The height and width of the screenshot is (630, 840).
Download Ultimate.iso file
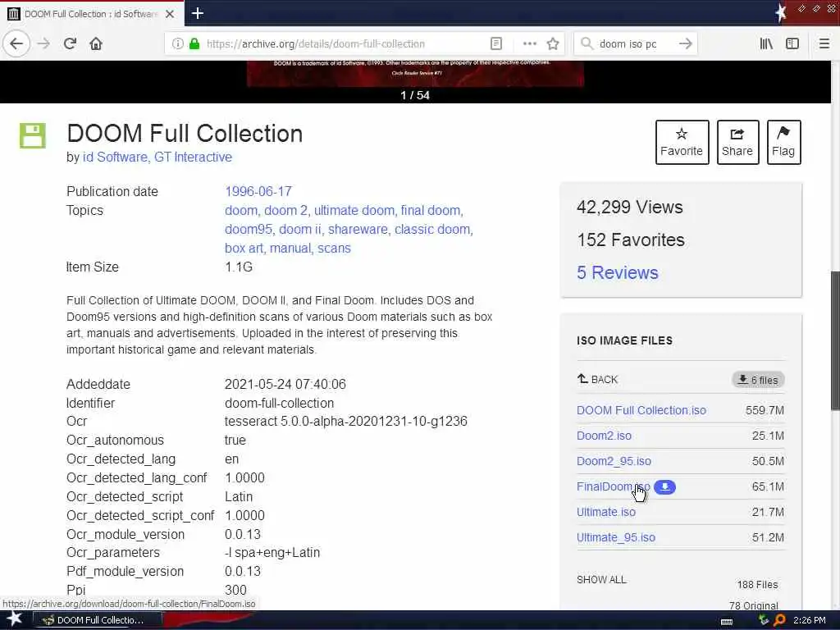tap(606, 512)
